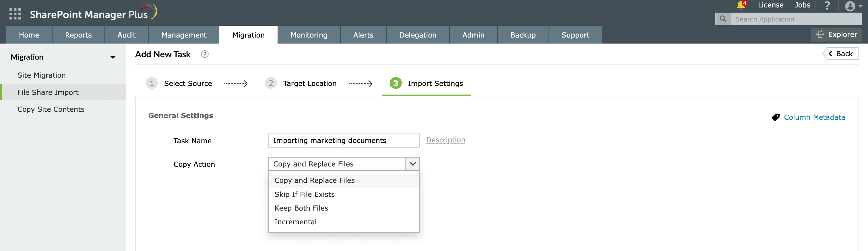Open the Jobs link
This screenshot has width=868, height=251.
802,5
